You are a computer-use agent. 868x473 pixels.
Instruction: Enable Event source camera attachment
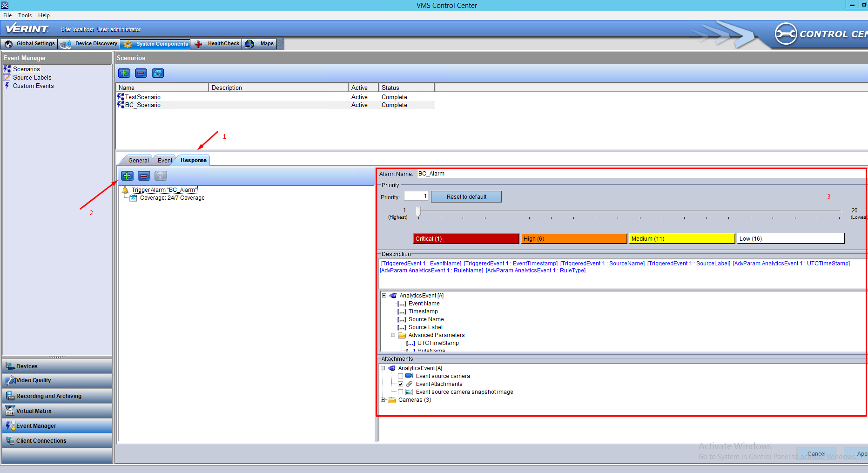(x=400, y=376)
